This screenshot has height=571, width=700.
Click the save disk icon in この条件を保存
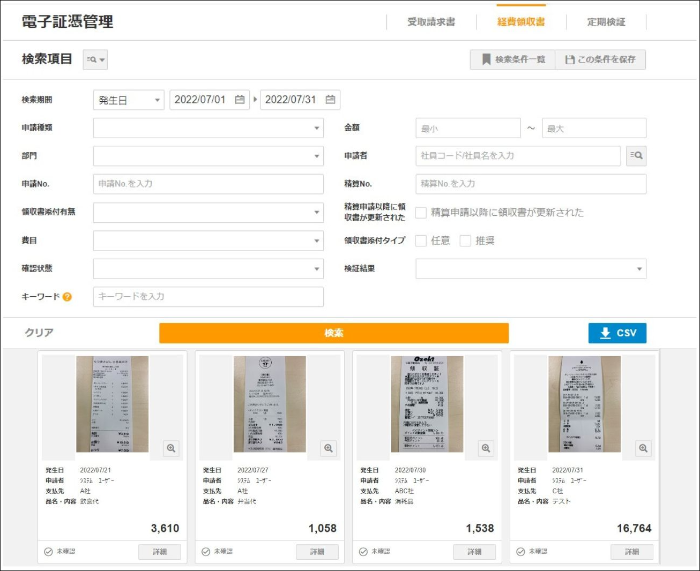pyautogui.click(x=569, y=59)
